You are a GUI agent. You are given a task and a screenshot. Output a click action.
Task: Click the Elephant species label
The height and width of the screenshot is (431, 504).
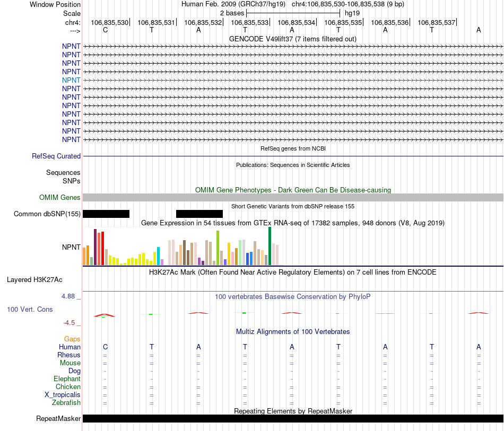(x=67, y=379)
